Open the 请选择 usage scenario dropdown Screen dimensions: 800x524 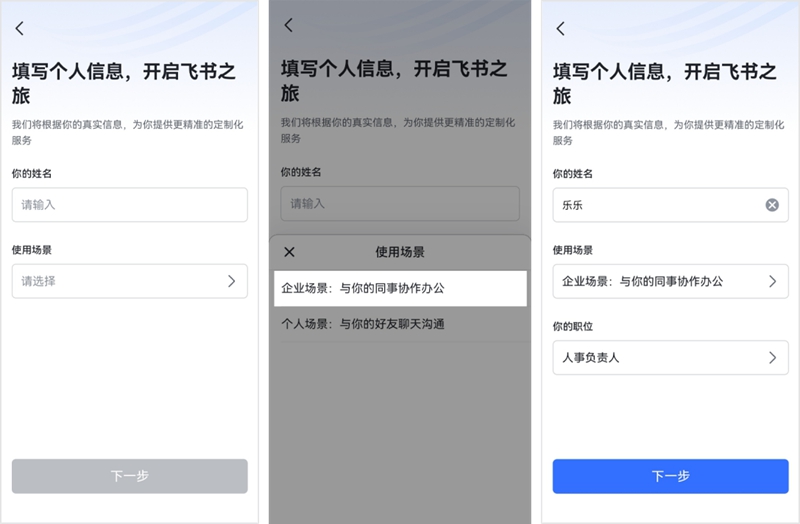(130, 281)
